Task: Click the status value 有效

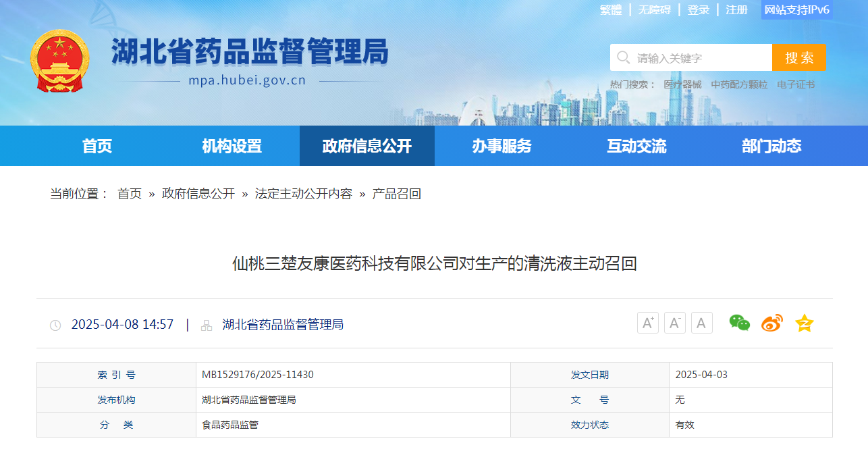Action: tap(684, 425)
